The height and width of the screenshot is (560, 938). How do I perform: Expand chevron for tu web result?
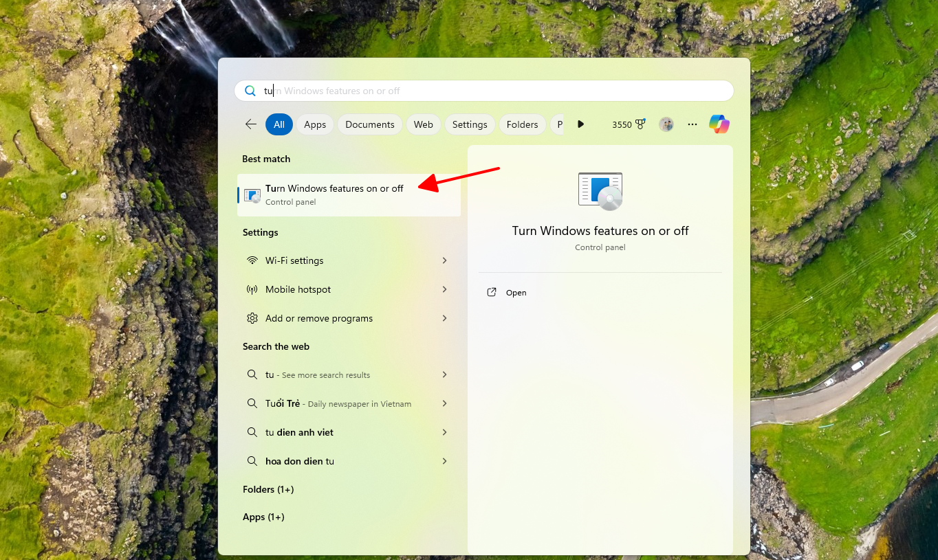445,374
